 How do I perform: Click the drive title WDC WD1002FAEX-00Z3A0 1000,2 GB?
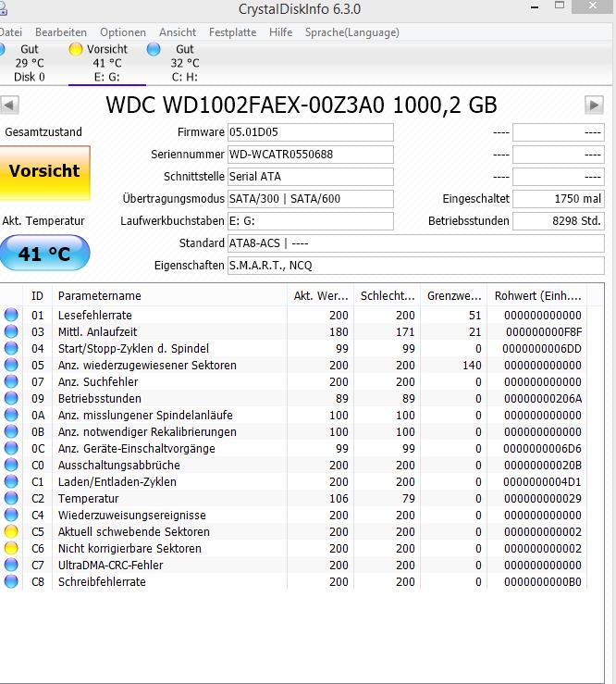pos(302,106)
